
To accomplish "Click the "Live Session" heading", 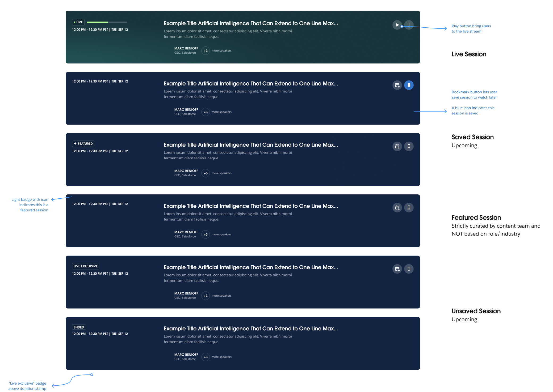I will coord(469,54).
